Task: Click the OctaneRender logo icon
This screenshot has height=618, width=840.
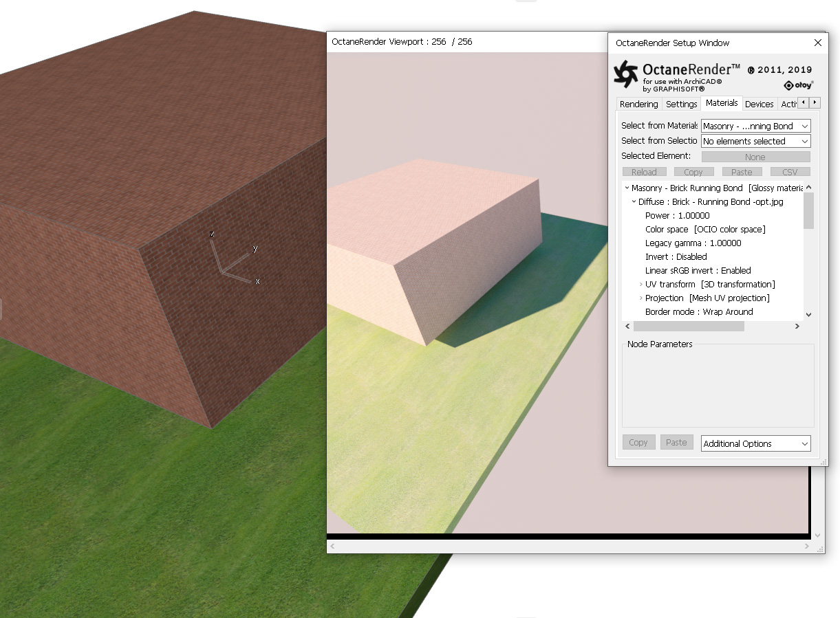Action: (x=626, y=74)
